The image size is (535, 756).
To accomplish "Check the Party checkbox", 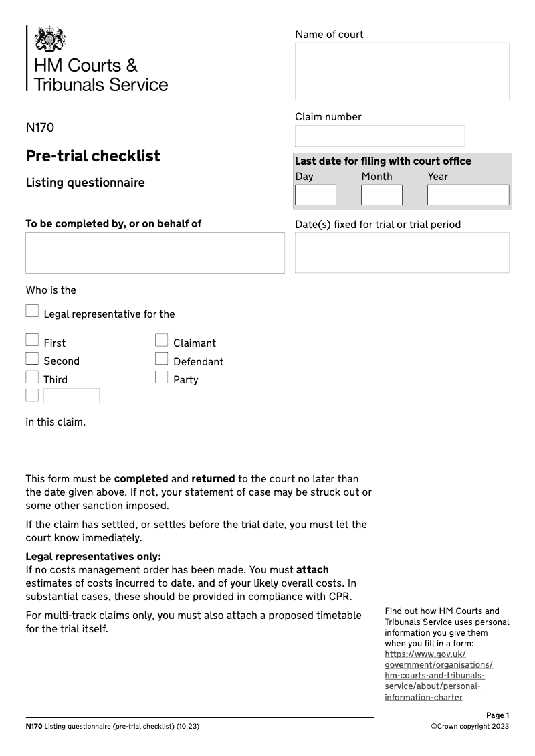I will [x=161, y=377].
